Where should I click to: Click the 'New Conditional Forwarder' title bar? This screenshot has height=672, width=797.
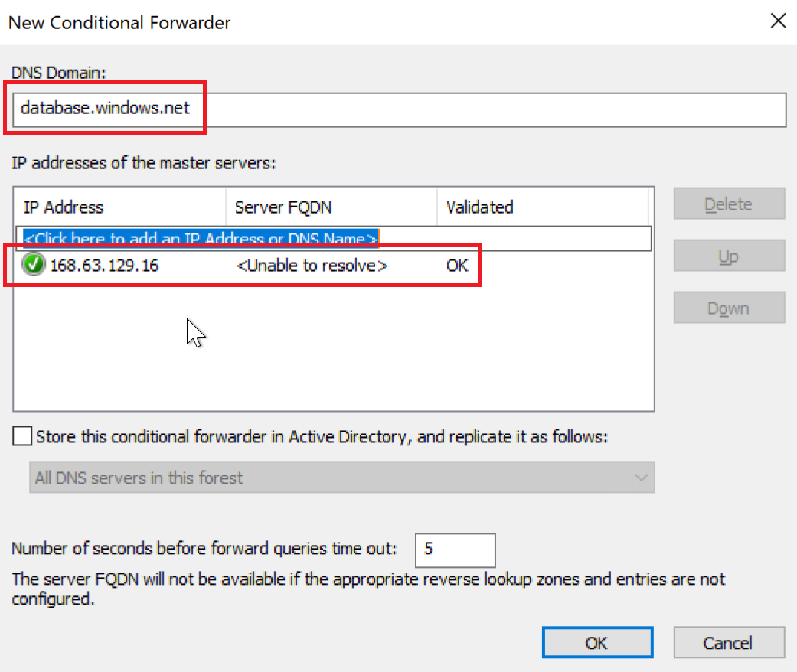click(x=306, y=22)
